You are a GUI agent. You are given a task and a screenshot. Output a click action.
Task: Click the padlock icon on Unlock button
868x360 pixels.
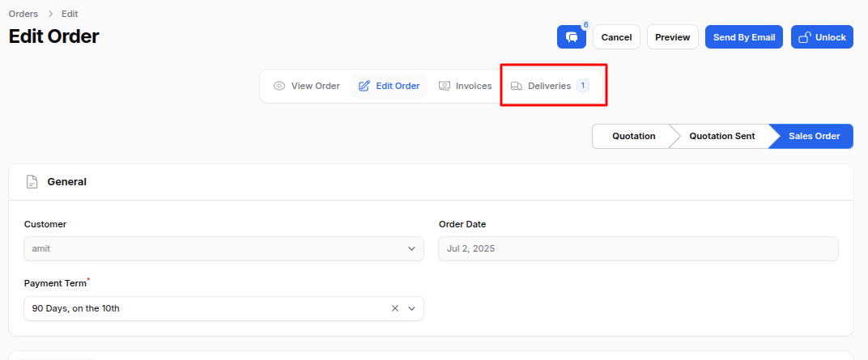[x=805, y=37]
